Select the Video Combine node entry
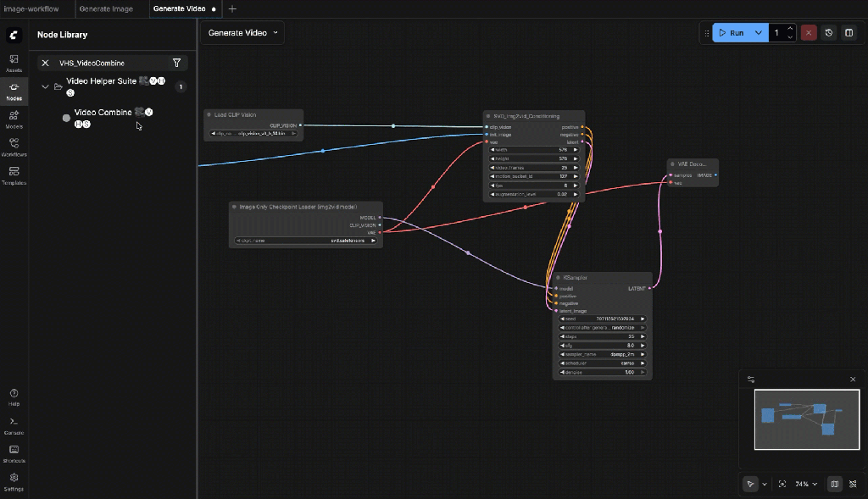The height and width of the screenshot is (499, 868). pos(103,112)
